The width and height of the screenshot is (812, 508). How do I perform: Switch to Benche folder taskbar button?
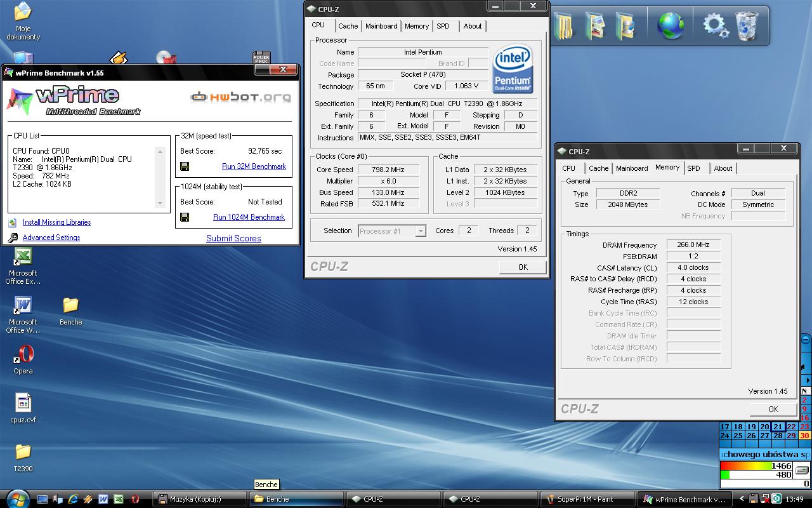click(296, 499)
